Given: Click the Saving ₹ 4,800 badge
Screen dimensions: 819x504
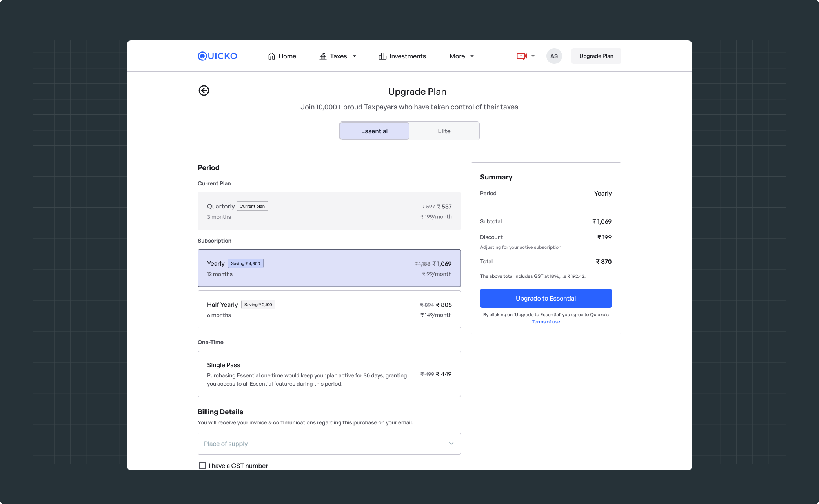Looking at the screenshot, I should tap(246, 263).
